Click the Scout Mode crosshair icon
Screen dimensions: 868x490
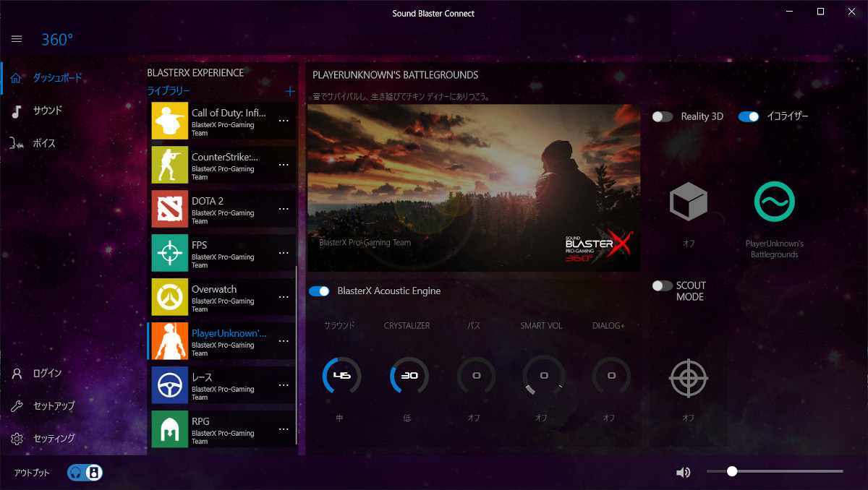688,378
